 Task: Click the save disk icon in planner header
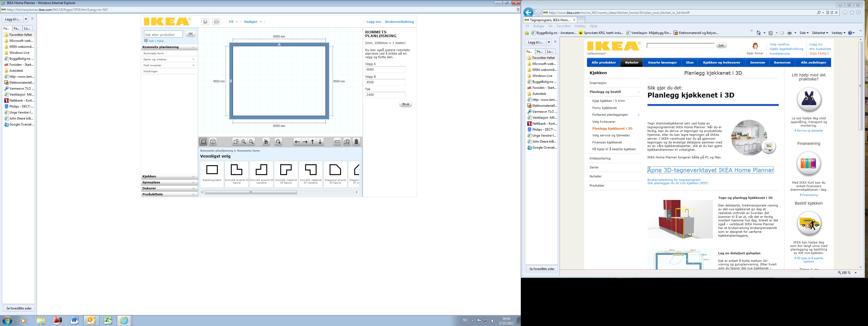click(205, 22)
